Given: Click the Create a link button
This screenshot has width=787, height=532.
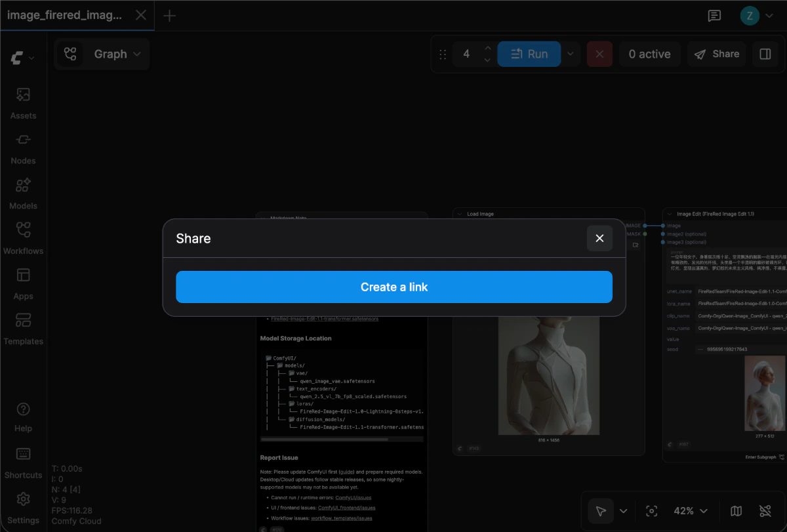Looking at the screenshot, I should 393,287.
